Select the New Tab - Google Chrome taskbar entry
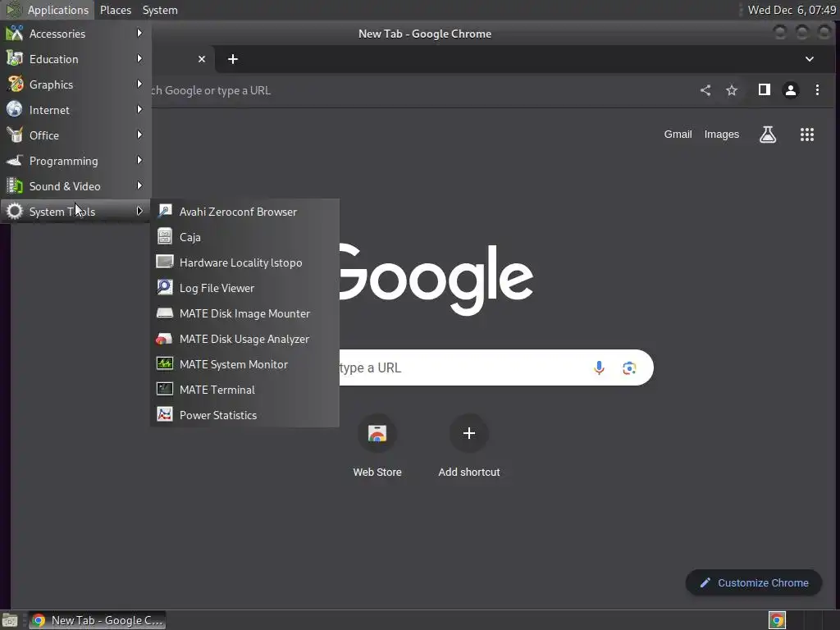This screenshot has height=630, width=840. (x=97, y=620)
